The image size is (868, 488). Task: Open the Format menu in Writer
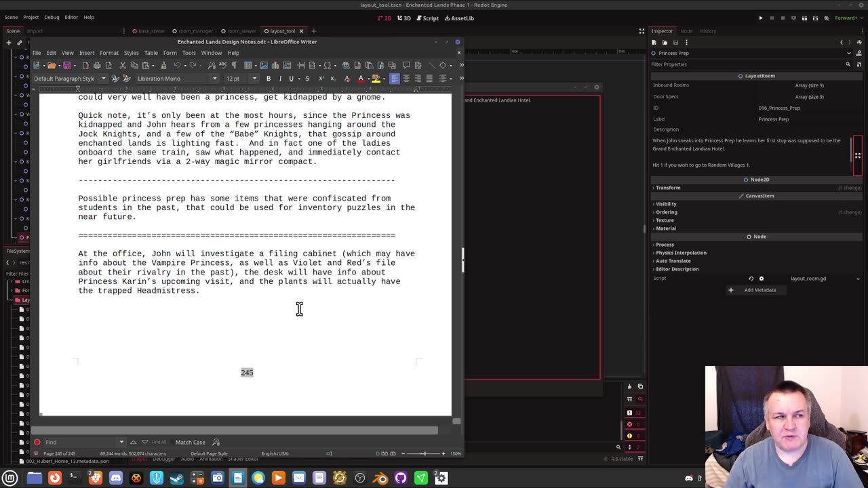point(109,53)
